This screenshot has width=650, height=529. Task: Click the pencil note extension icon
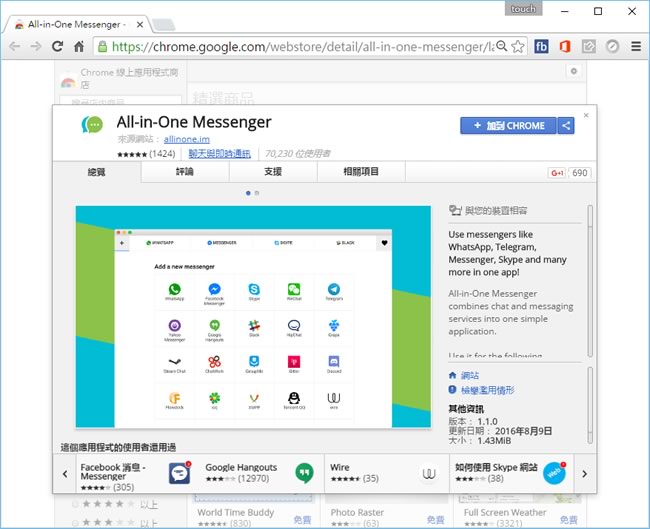click(589, 46)
